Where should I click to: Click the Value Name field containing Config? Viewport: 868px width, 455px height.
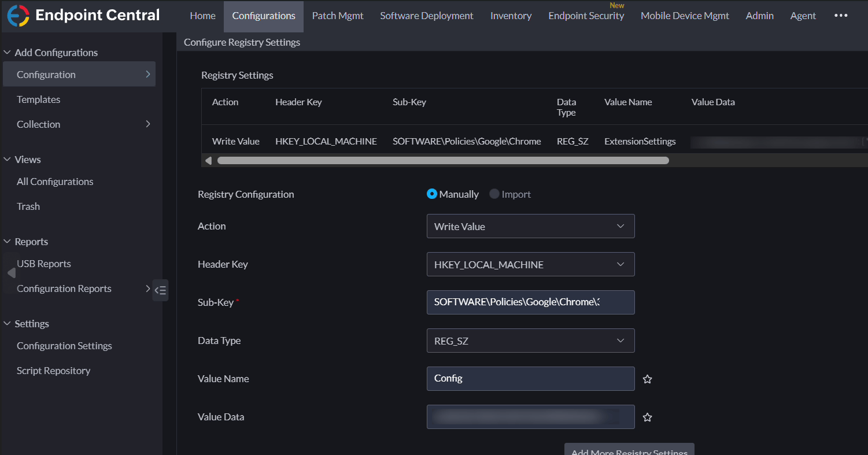tap(530, 379)
